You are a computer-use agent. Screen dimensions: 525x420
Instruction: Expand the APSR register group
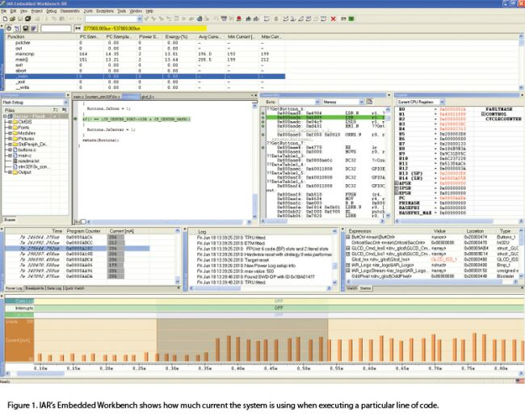click(x=397, y=183)
